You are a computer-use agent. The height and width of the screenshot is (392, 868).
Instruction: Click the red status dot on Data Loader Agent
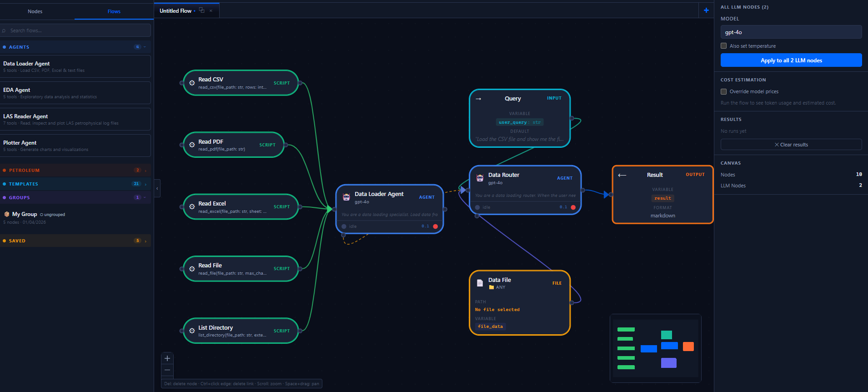click(435, 226)
